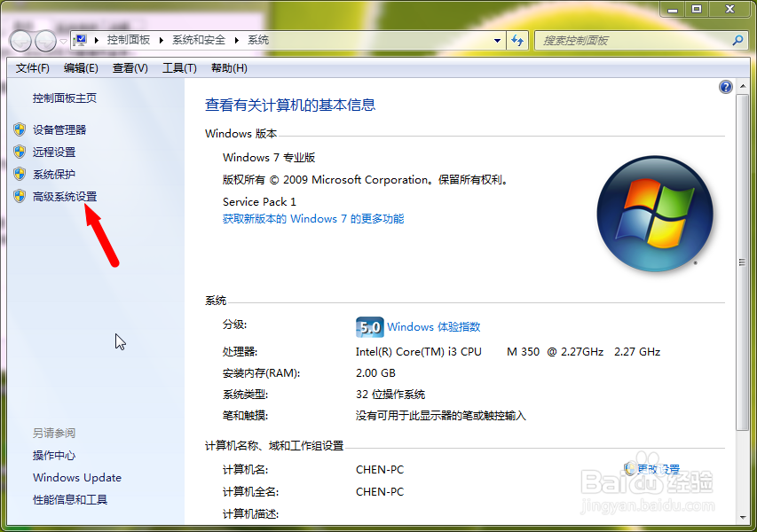This screenshot has height=532, width=757.
Task: Select 系统 breadcrumb in address bar
Action: click(x=258, y=40)
